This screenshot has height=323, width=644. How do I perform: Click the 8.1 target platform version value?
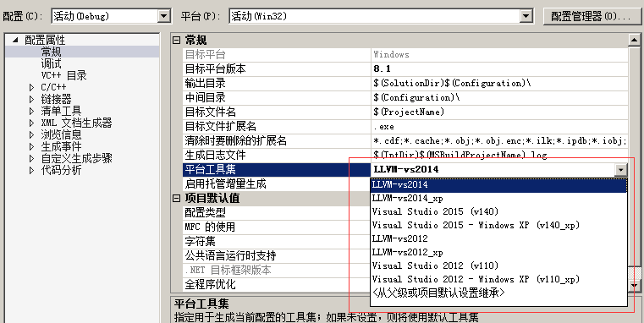point(499,69)
